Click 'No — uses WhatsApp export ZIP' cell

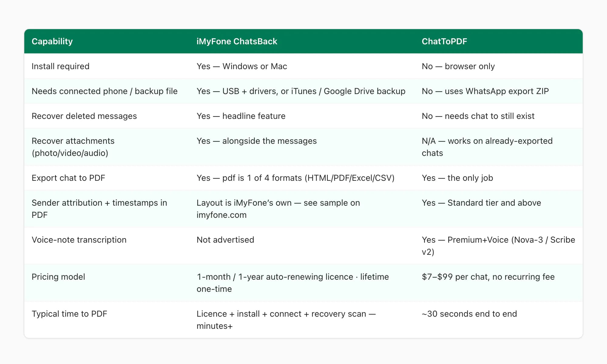coord(485,91)
